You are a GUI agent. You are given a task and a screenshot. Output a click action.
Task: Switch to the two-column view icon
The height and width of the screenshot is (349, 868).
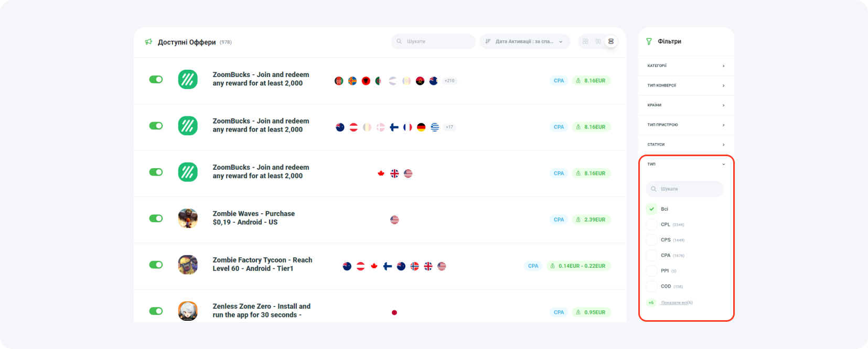tap(598, 41)
